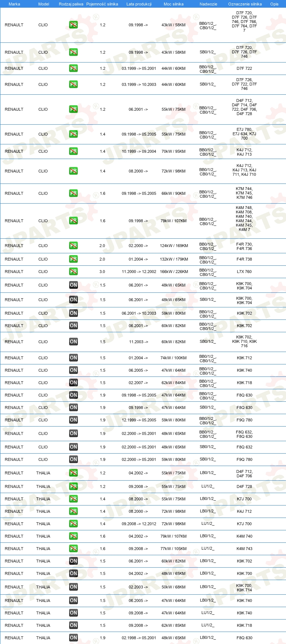Click diesel ON icon in the 62kW / 85KM row
Viewport: 286px width, 644px height.
point(74,625)
